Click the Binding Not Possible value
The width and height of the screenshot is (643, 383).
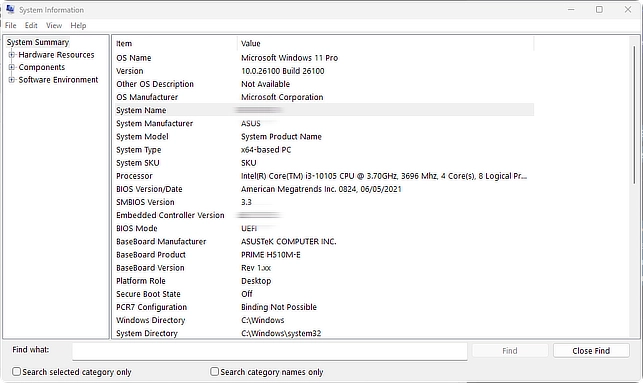[x=279, y=307]
